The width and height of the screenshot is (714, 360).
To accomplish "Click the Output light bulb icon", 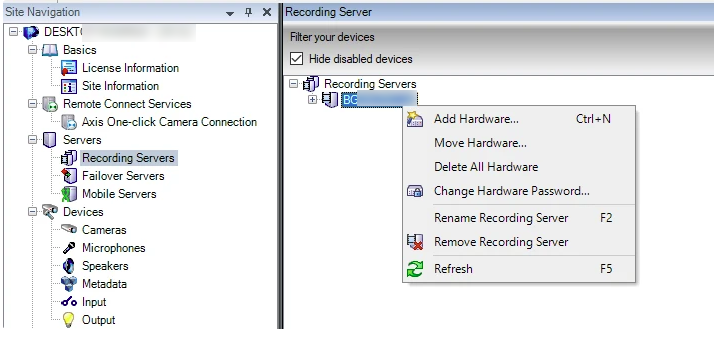I will click(x=68, y=320).
